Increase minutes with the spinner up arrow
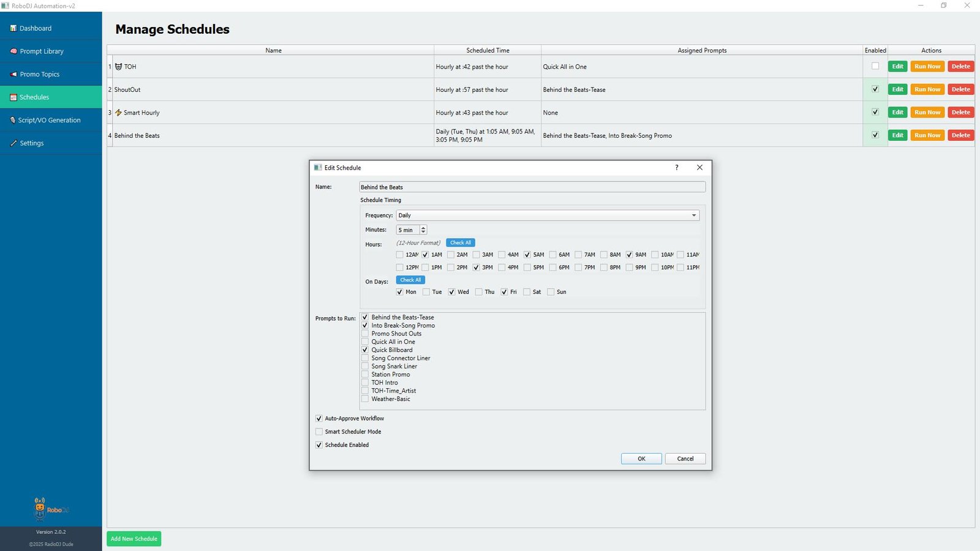Screen dimensions: 980x551 pyautogui.click(x=423, y=228)
